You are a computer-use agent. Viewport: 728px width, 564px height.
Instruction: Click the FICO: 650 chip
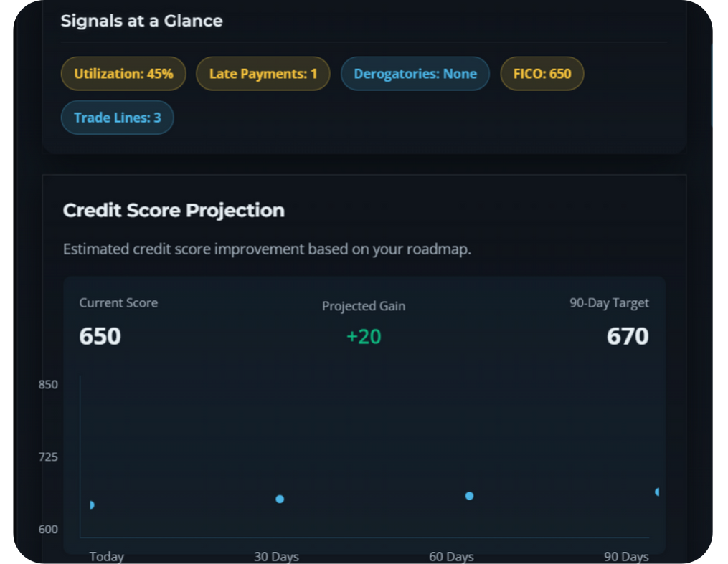click(542, 74)
